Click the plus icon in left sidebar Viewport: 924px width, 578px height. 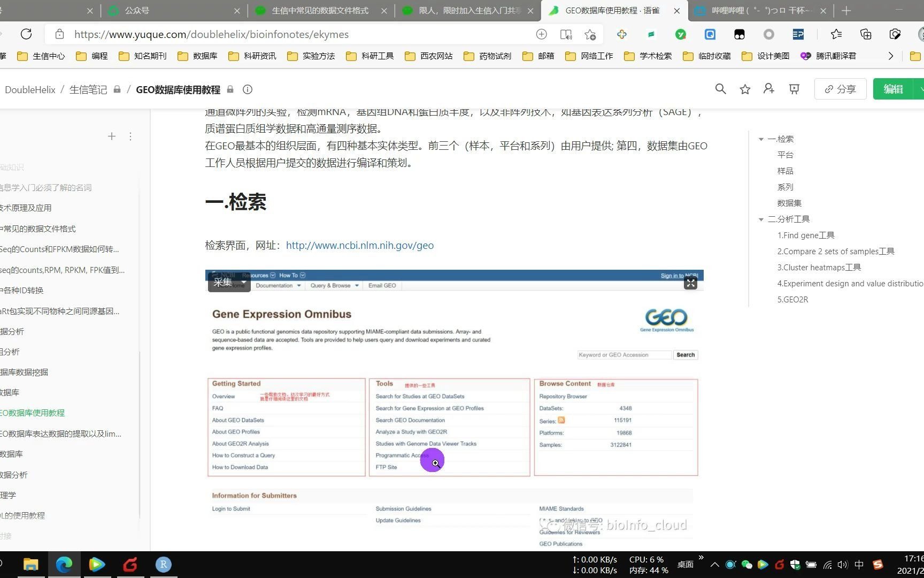click(112, 136)
